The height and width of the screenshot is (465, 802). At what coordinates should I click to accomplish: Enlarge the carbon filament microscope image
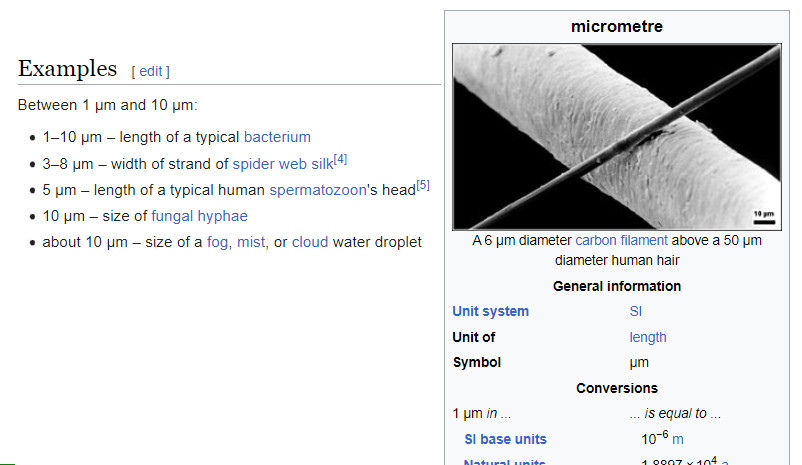click(616, 136)
